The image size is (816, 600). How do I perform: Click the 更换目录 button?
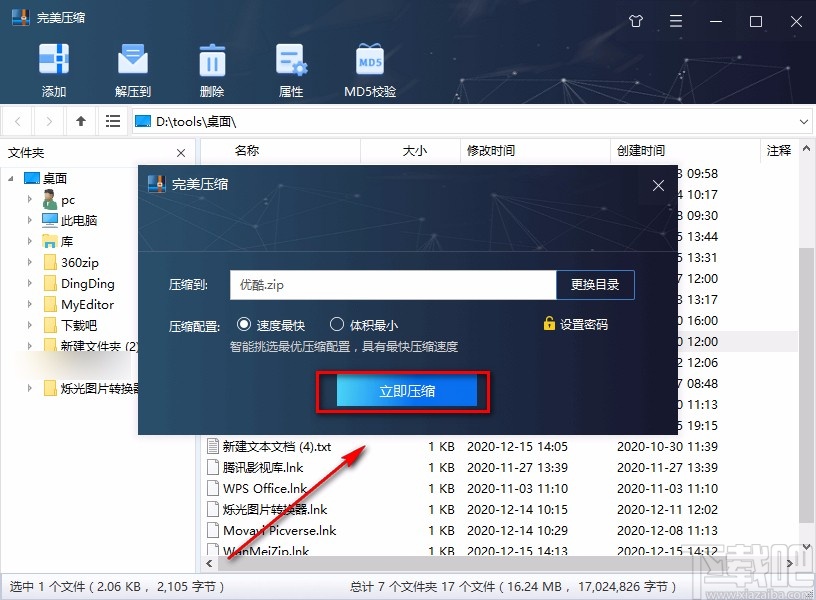click(x=595, y=285)
